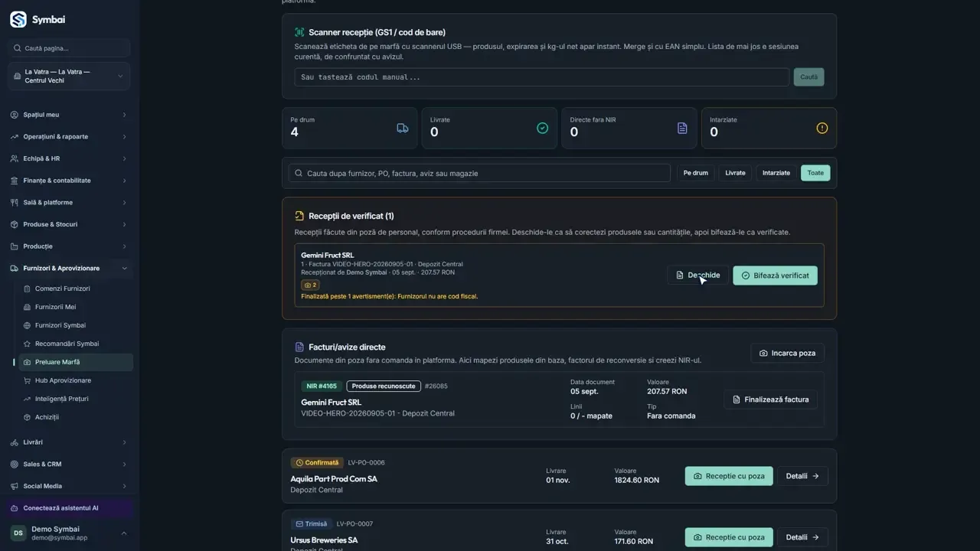The height and width of the screenshot is (551, 980).
Task: Open Preluare Marfă page
Action: click(x=75, y=362)
